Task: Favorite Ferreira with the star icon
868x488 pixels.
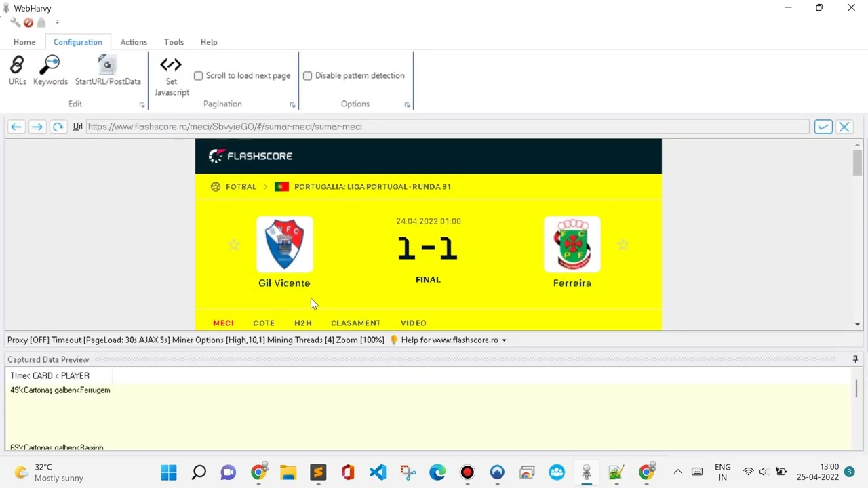Action: tap(623, 245)
